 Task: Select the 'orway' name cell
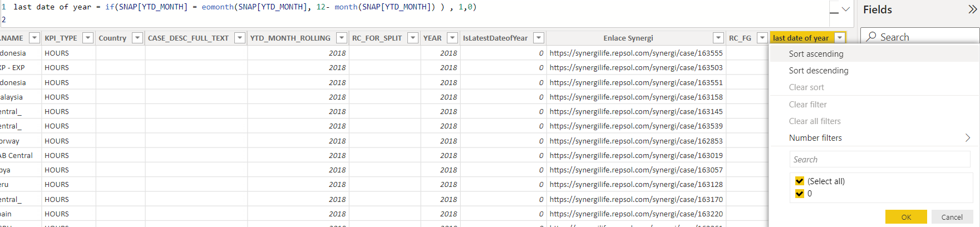point(20,141)
